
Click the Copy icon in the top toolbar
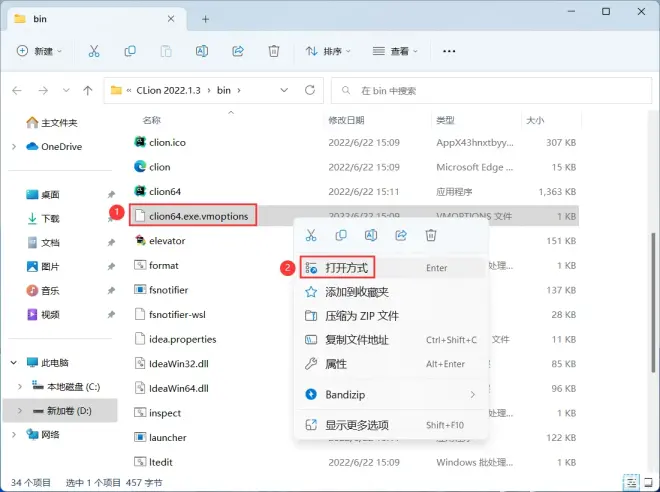(x=130, y=51)
